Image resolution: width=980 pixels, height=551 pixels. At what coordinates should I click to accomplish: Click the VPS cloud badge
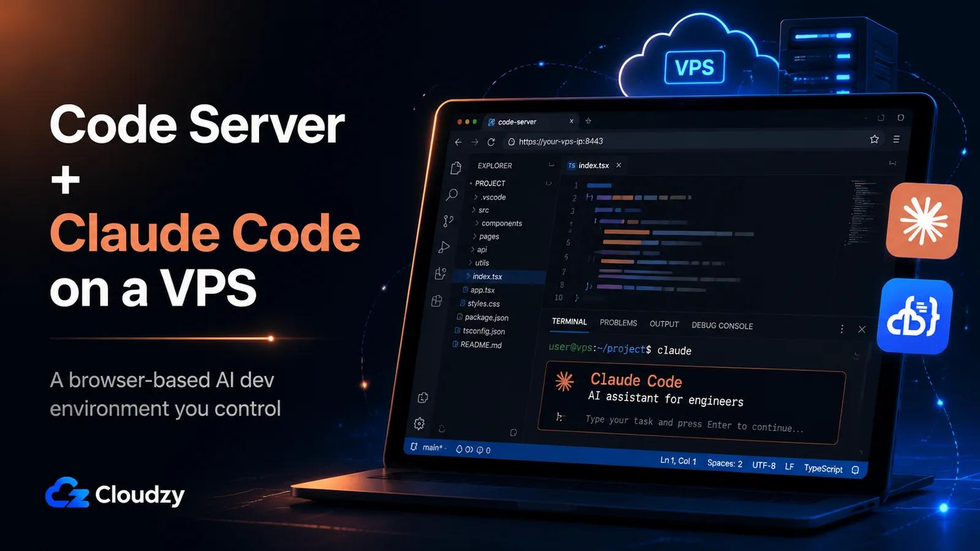pyautogui.click(x=695, y=67)
